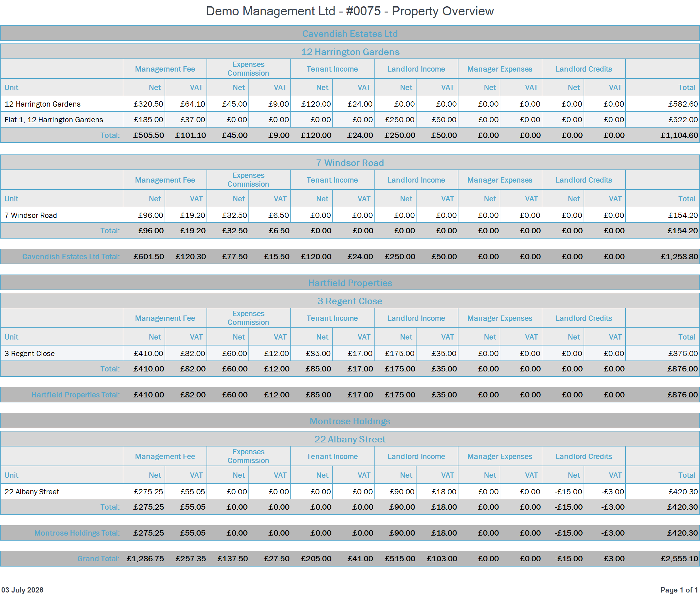Click the £2,555.10 grand total
Screen dimensions: 700x600
(679, 558)
